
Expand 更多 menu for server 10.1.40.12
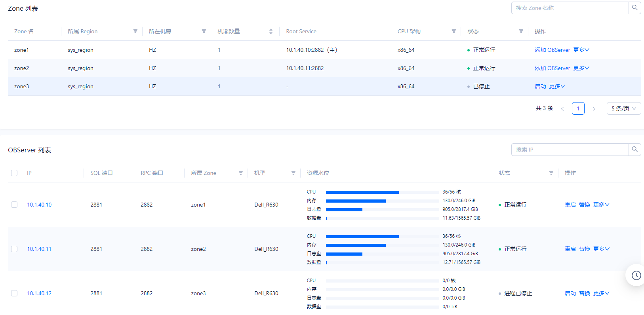point(601,293)
